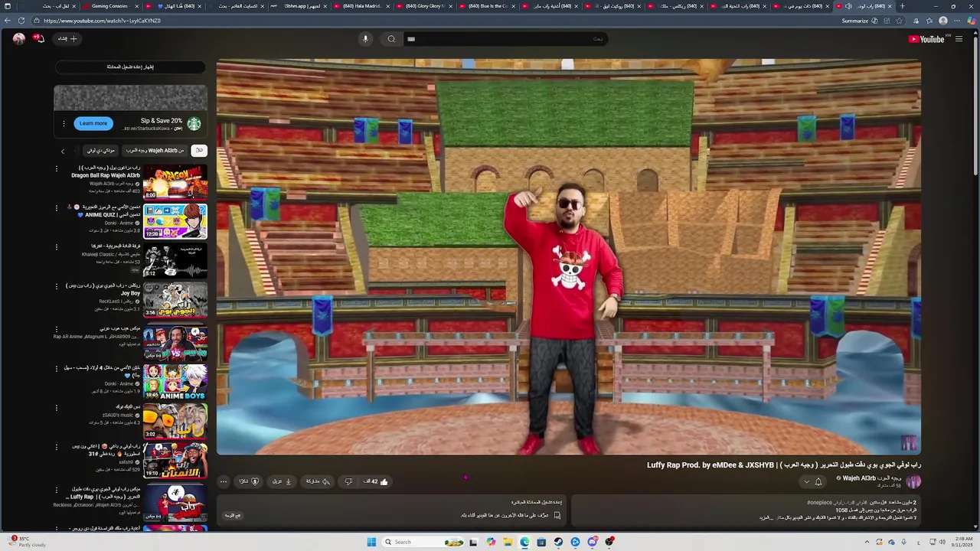Image resolution: width=980 pixels, height=551 pixels.
Task: Open options for Dragon Ball Rap video
Action: [x=56, y=169]
